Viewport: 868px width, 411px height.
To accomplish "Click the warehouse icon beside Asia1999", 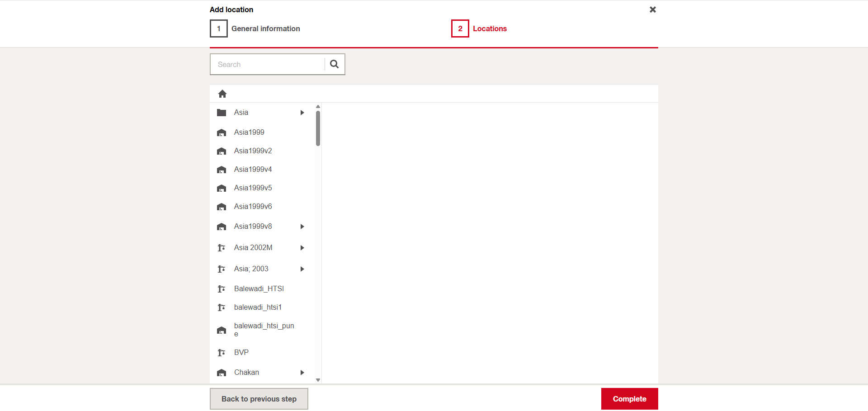I will pos(222,132).
